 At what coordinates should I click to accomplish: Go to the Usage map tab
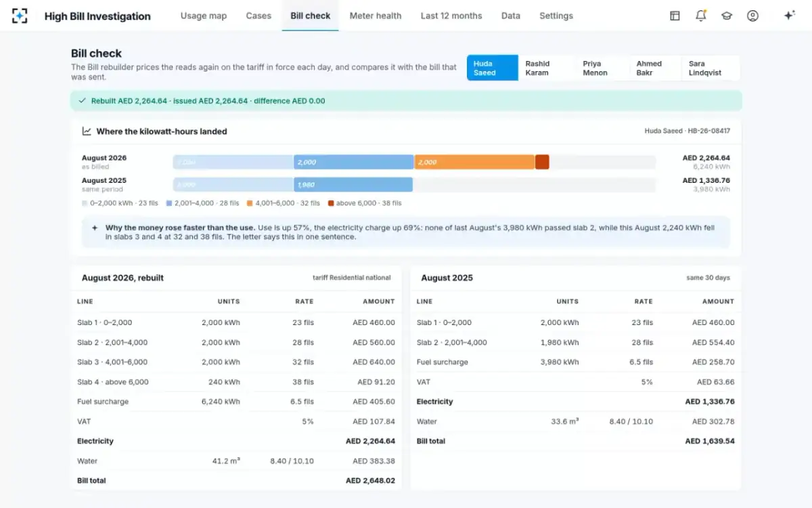click(204, 16)
